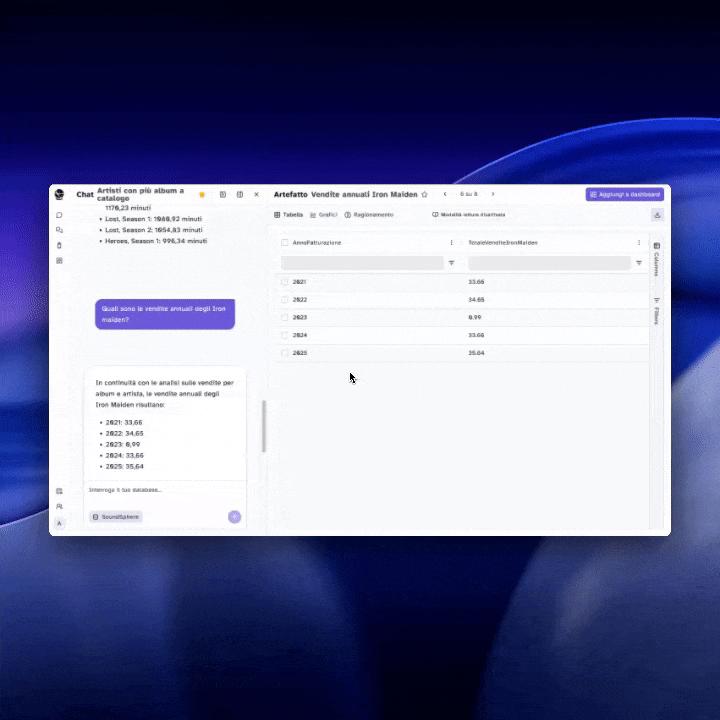
Task: Go to previous artifact arrow
Action: [445, 194]
